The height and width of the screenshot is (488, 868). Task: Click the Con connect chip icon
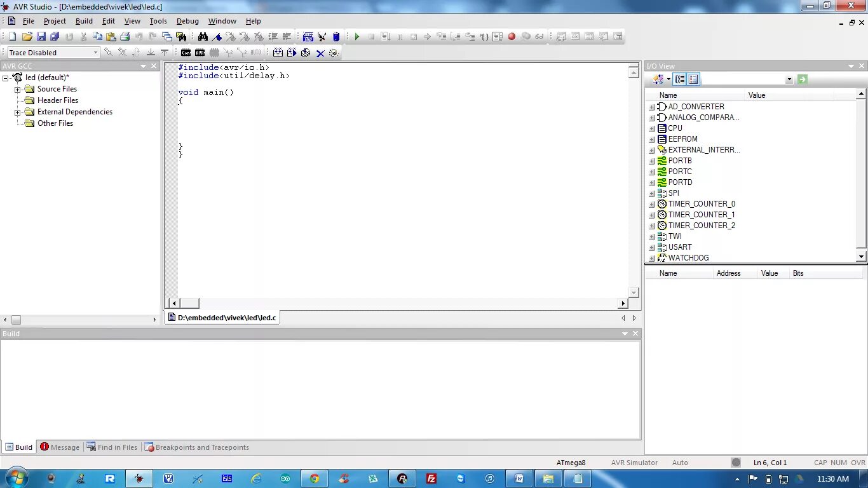186,53
